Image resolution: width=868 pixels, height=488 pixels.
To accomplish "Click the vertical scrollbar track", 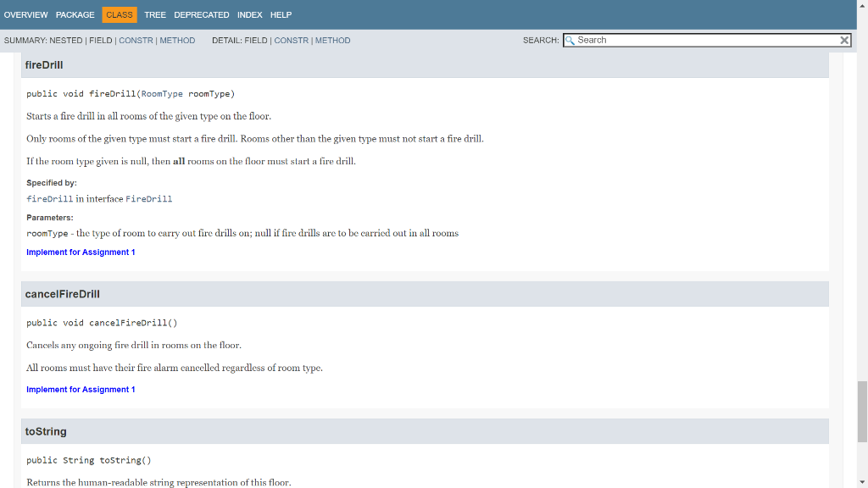I will click(x=861, y=254).
